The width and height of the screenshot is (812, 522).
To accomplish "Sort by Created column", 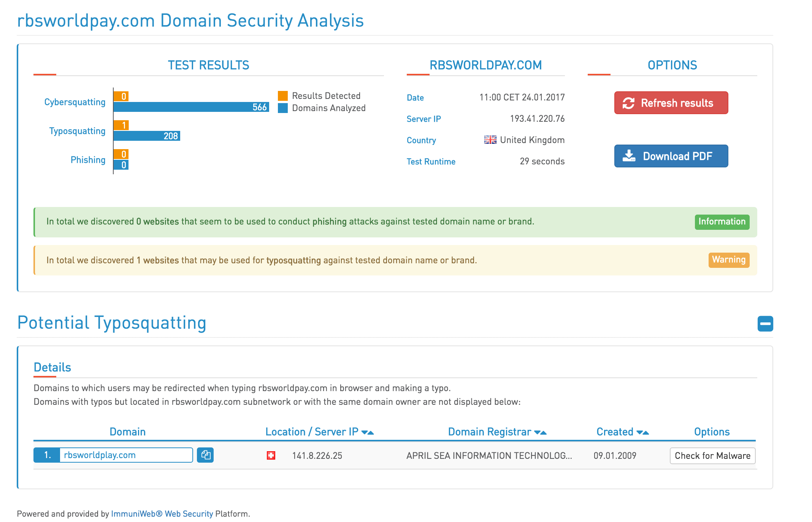I will (622, 432).
